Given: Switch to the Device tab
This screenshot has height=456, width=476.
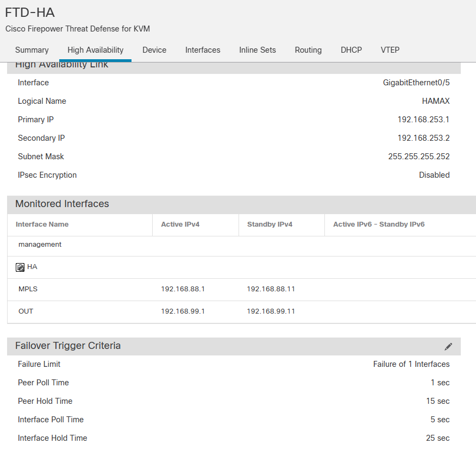Looking at the screenshot, I should click(x=154, y=50).
